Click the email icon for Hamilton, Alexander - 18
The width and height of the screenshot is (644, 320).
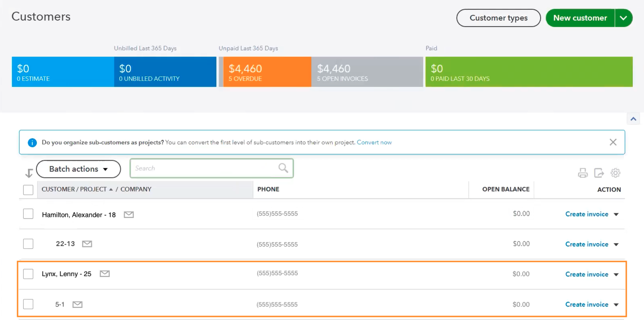(129, 215)
